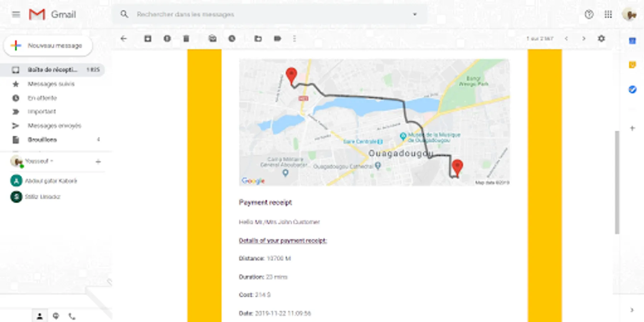Report this email as spam
Screen dimensions: 644x322
pyautogui.click(x=167, y=39)
